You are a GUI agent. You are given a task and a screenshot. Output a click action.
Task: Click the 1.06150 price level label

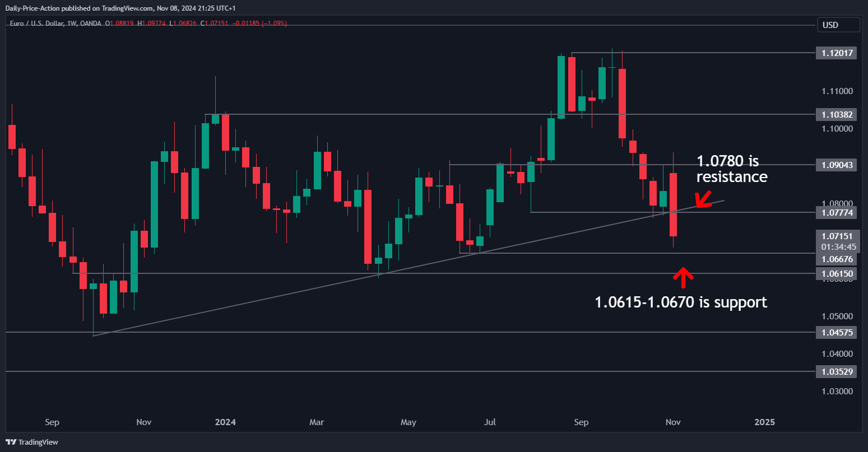click(x=837, y=273)
